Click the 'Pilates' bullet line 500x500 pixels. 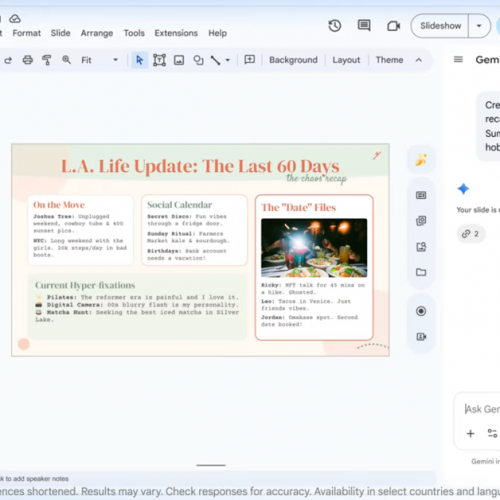tap(137, 297)
